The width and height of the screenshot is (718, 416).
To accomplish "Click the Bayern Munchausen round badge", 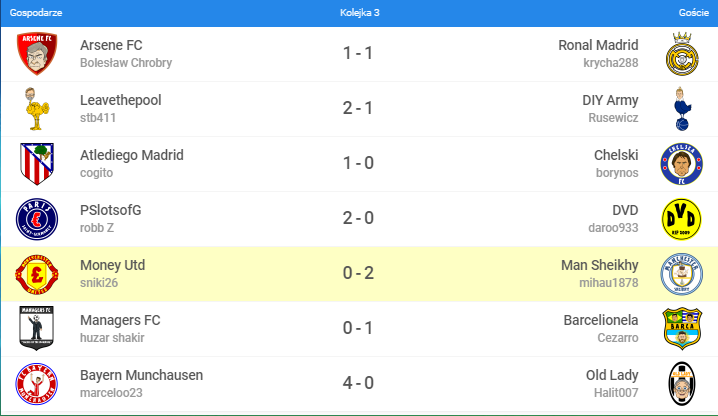I will pos(38,384).
